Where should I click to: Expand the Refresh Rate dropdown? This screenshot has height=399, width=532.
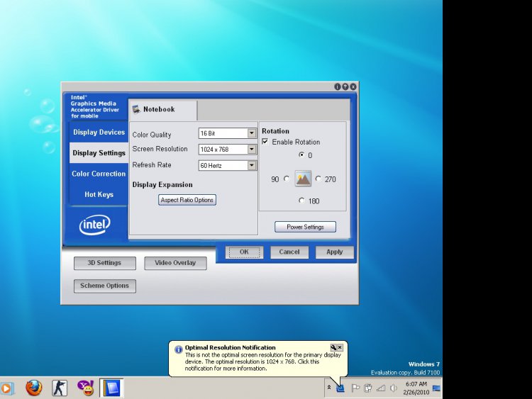[251, 165]
